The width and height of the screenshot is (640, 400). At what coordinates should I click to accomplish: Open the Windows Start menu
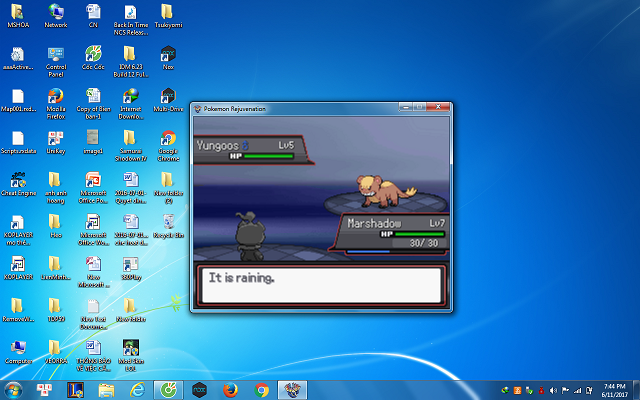13,390
